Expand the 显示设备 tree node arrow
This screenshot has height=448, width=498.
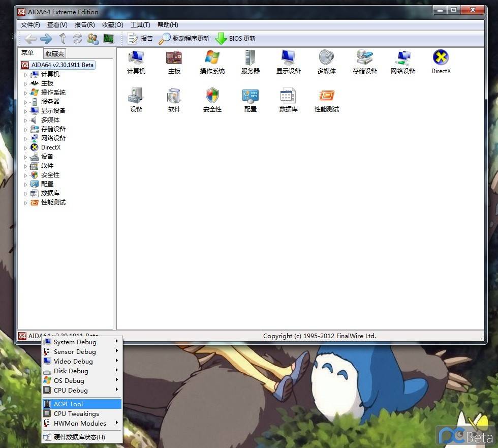(26, 111)
